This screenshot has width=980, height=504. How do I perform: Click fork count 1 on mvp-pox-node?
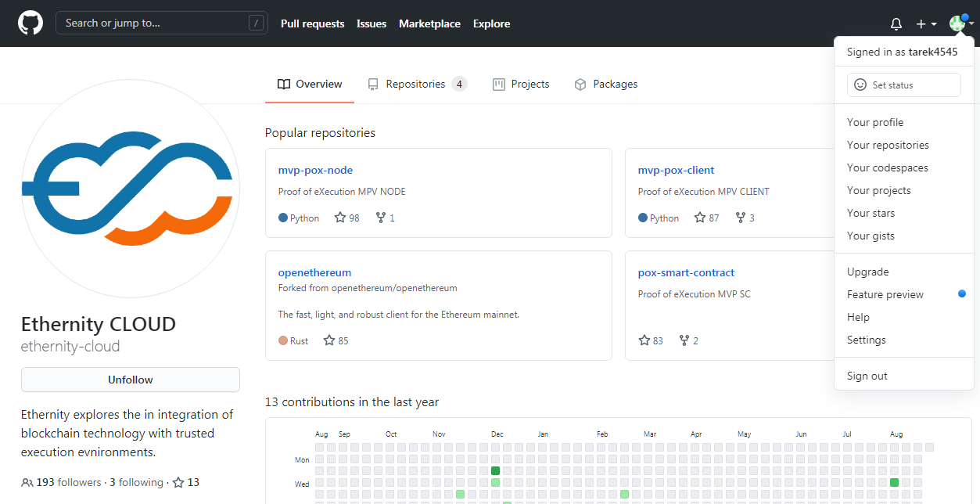(x=385, y=218)
